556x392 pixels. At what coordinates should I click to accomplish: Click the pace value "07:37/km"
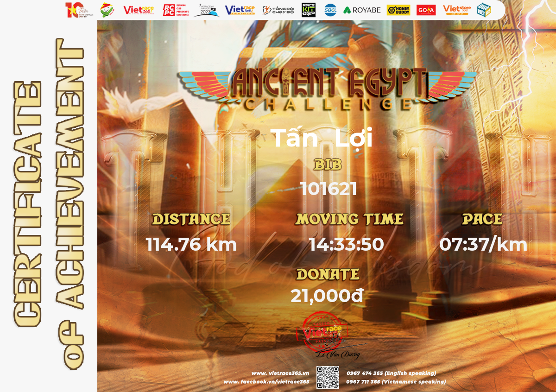point(483,244)
